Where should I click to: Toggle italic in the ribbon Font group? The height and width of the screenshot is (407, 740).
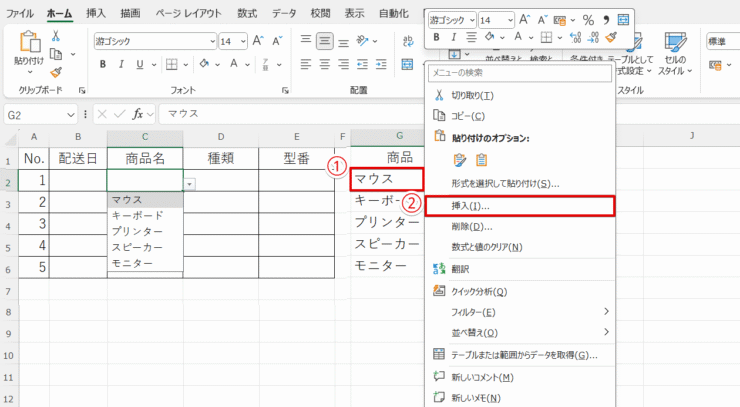[122, 64]
